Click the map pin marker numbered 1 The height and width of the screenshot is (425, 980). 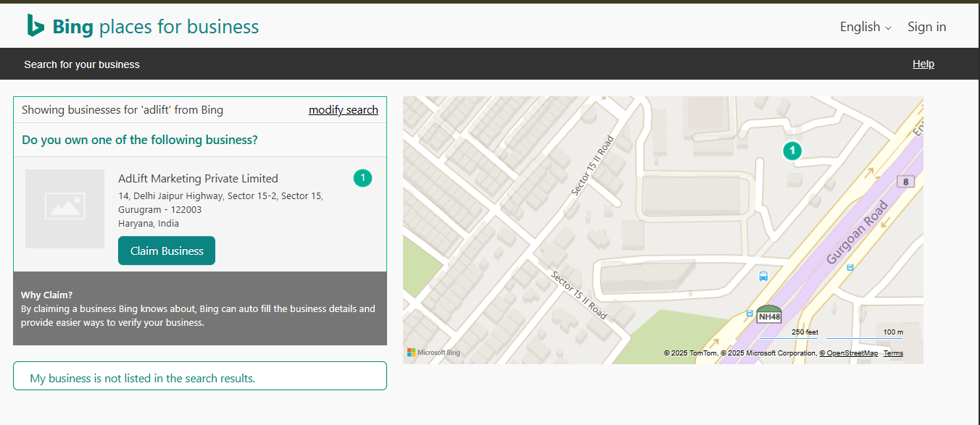[792, 151]
